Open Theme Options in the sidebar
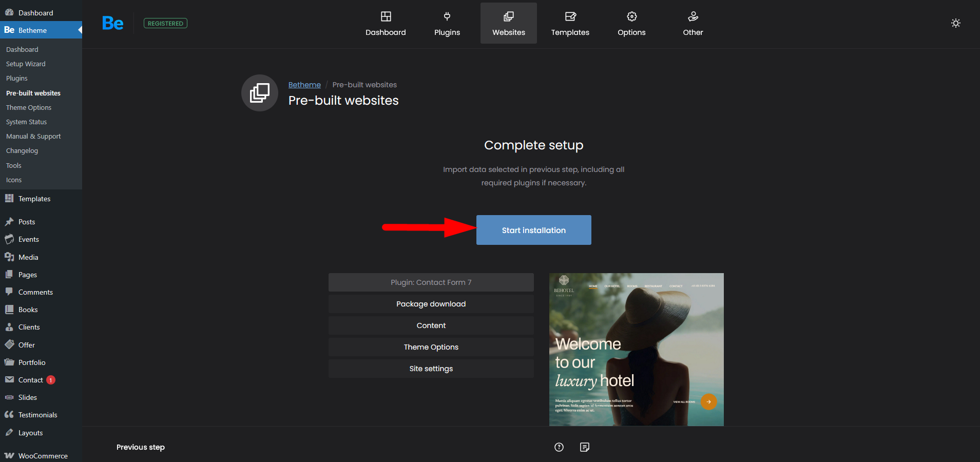The image size is (980, 462). click(x=29, y=108)
